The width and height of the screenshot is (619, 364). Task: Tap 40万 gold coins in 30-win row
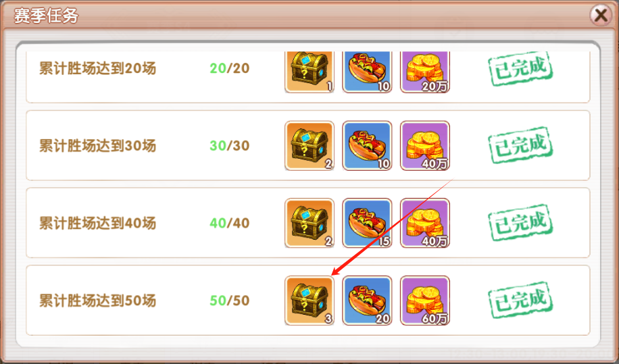point(425,146)
